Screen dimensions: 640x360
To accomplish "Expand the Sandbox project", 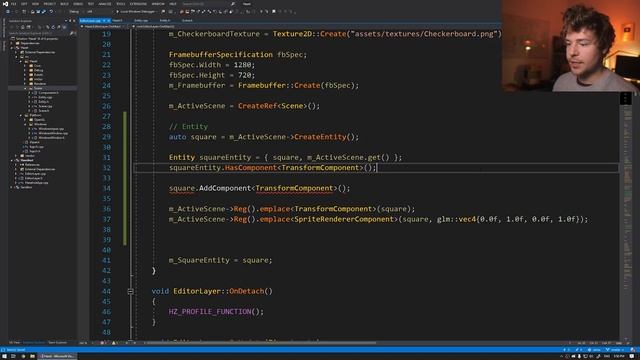I will (x=11, y=187).
